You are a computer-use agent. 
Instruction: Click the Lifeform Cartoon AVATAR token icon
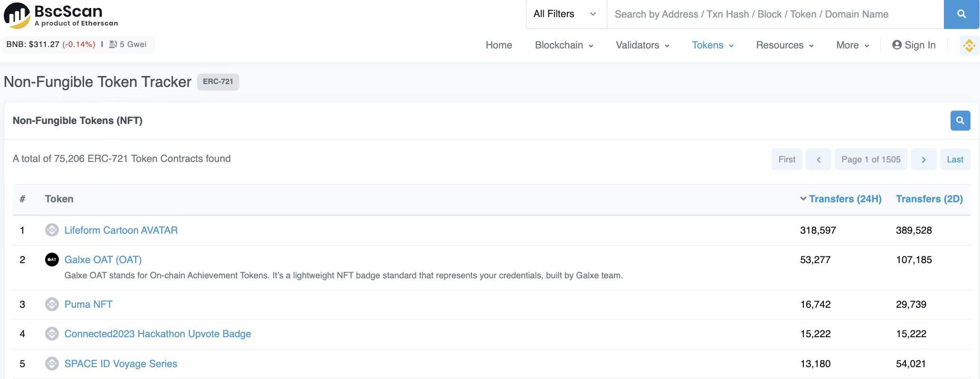click(x=52, y=230)
